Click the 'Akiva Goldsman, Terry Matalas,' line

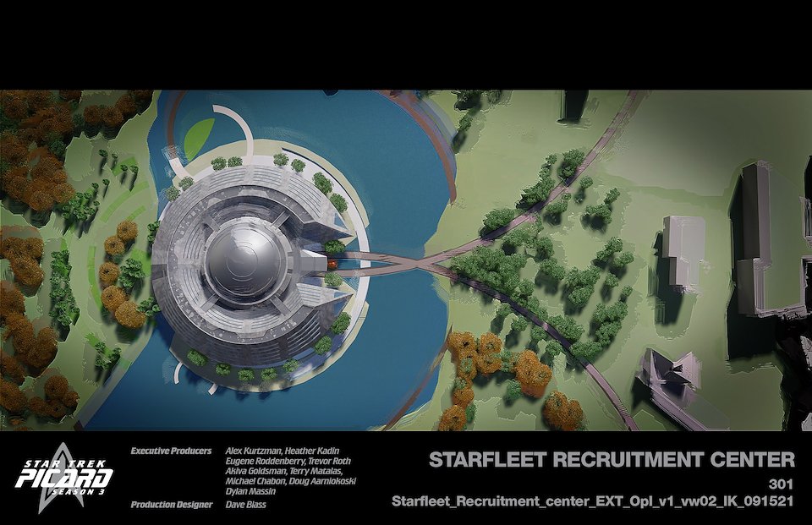pyautogui.click(x=284, y=471)
